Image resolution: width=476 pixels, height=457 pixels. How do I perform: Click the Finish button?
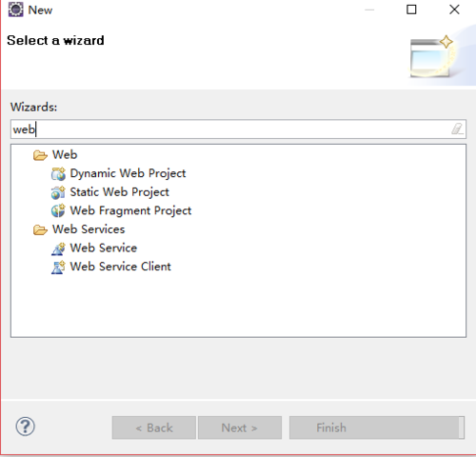click(x=377, y=427)
